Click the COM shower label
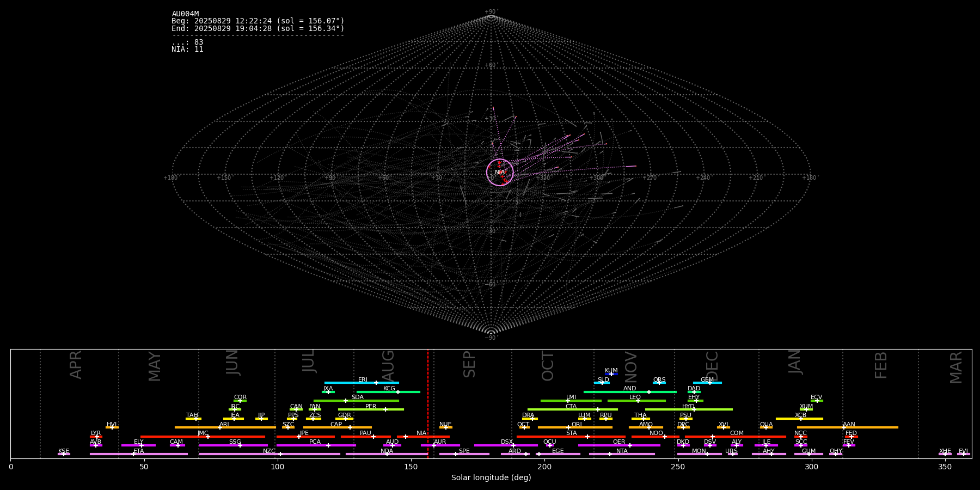 click(x=737, y=433)
